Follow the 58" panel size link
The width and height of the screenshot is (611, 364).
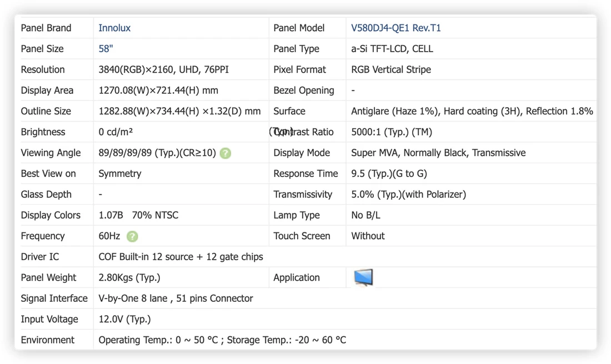(106, 49)
